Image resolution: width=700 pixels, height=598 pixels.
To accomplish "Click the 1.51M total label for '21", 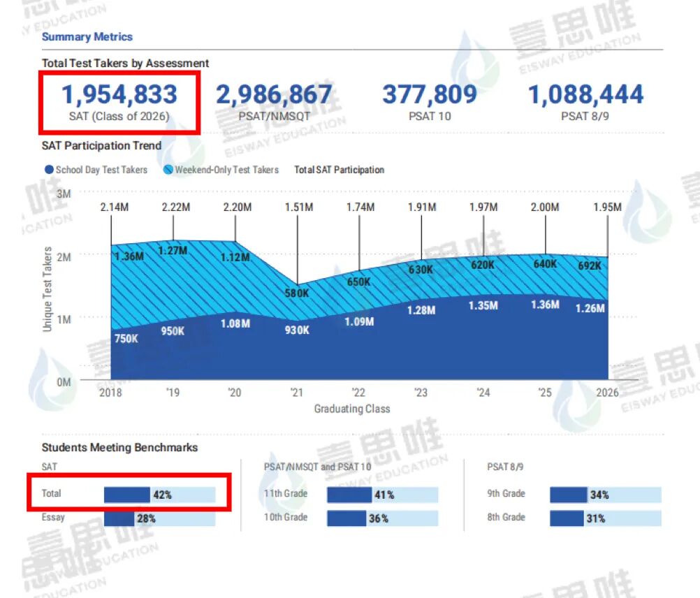I will point(299,207).
